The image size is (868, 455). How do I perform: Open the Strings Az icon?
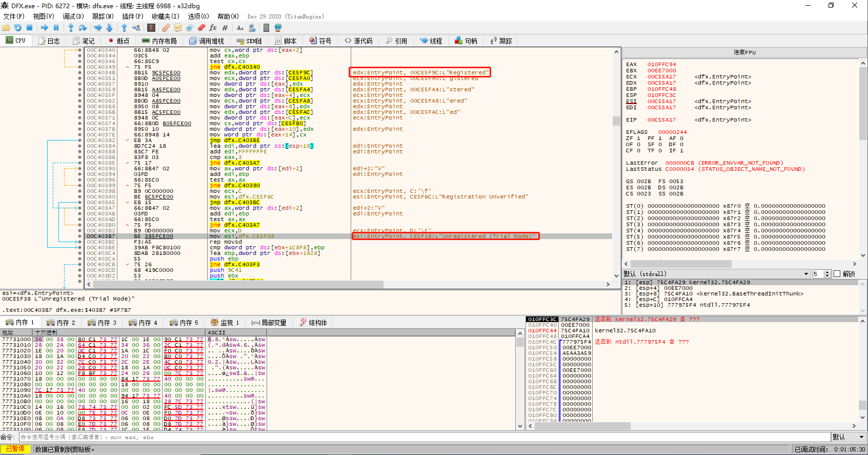[240, 28]
